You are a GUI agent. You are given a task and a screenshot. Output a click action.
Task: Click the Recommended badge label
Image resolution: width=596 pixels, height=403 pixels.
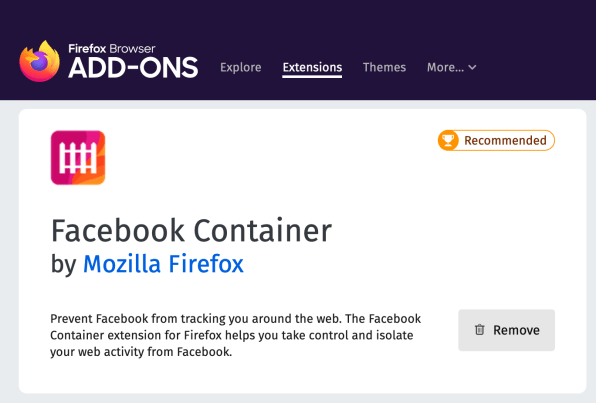click(505, 141)
